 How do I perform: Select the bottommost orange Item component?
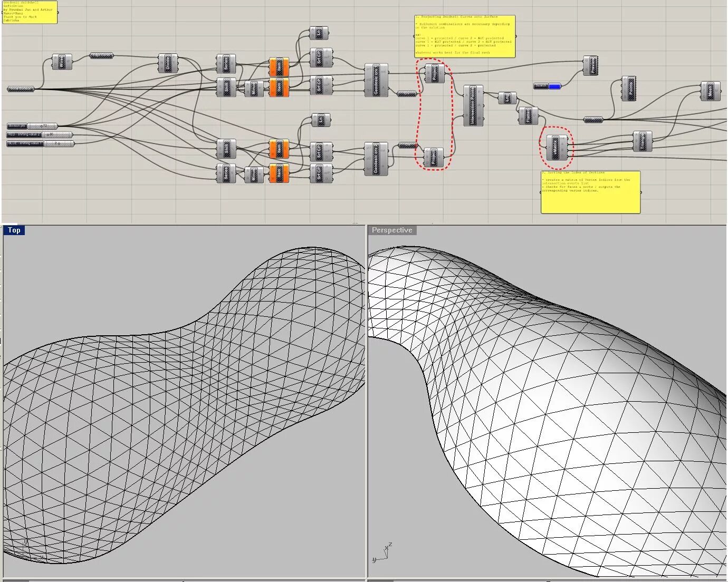tap(279, 173)
